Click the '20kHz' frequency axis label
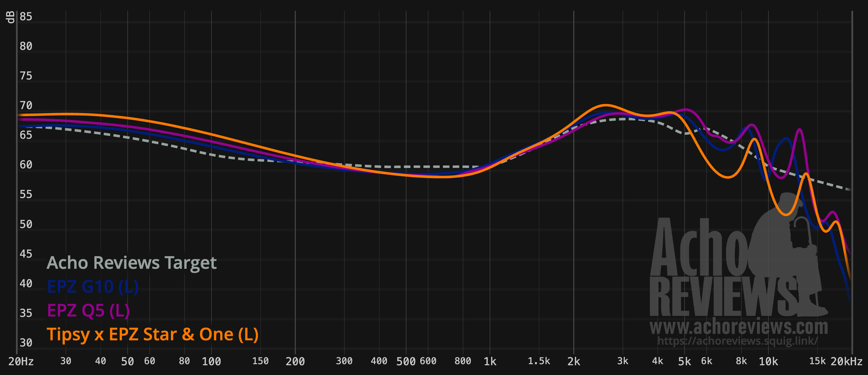 point(846,361)
